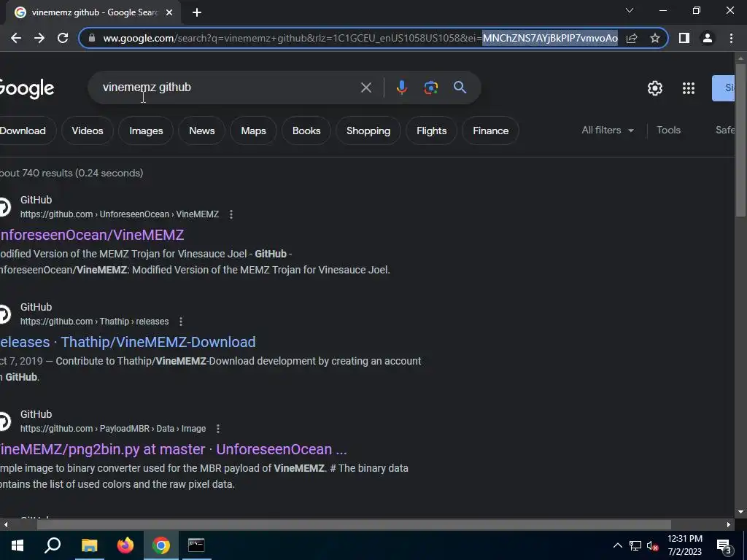Open the network status tray icon
This screenshot has width=747, height=560.
(635, 545)
